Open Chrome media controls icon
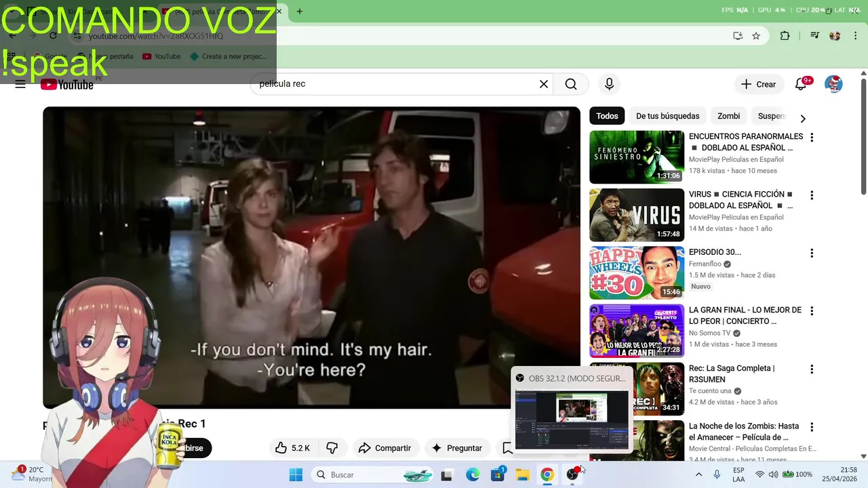This screenshot has width=868, height=488. click(815, 36)
